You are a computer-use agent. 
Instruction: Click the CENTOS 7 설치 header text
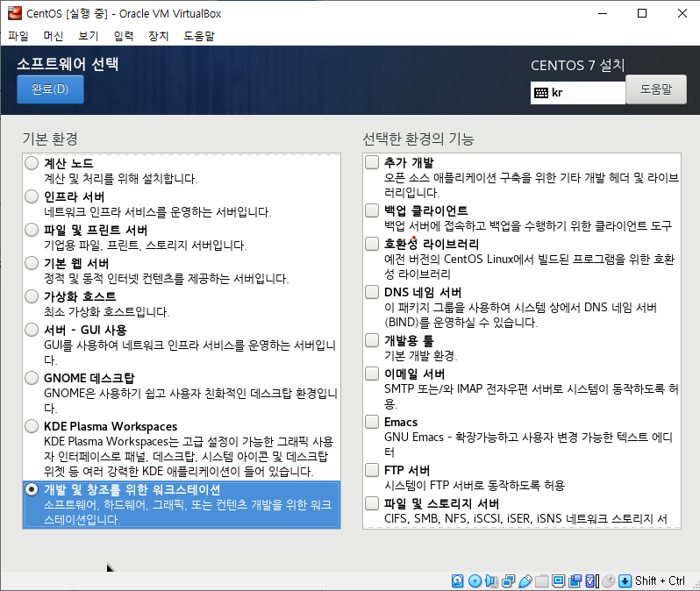coord(578,65)
